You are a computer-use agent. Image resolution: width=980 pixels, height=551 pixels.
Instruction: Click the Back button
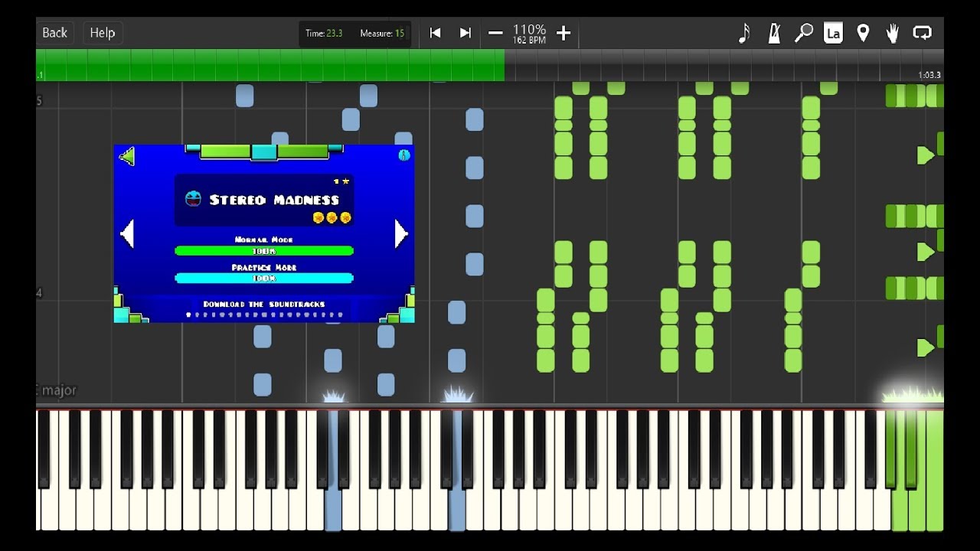point(54,33)
